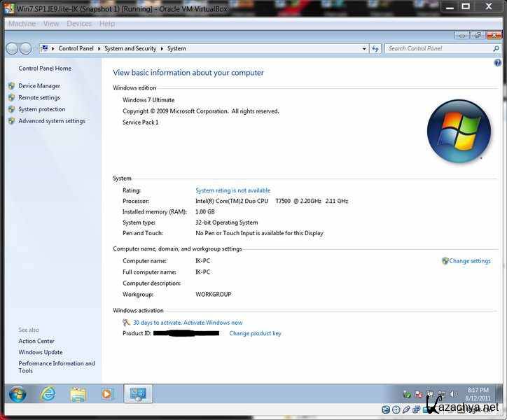The image size is (507, 420).
Task: Click Change product key link
Action: [x=255, y=333]
